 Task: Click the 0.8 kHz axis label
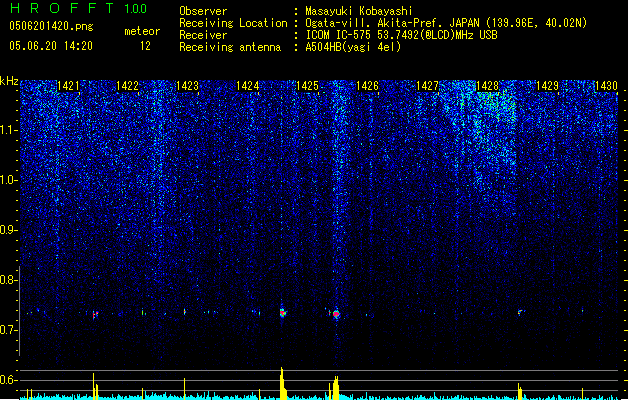[x=8, y=280]
